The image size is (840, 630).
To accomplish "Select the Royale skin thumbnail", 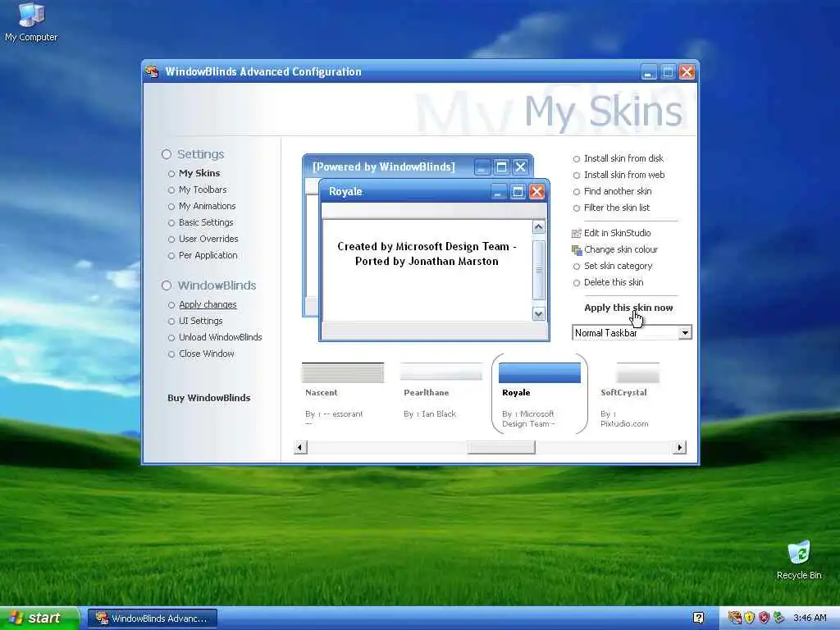I will click(x=540, y=373).
